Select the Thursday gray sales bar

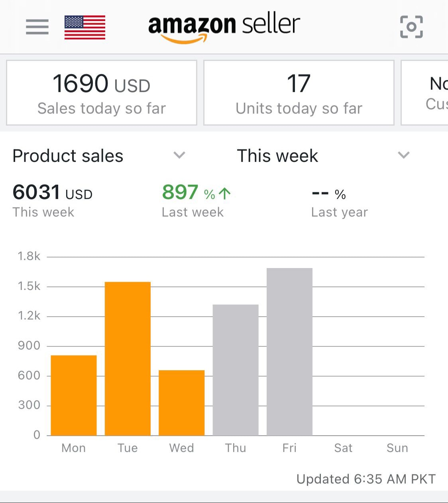(x=236, y=370)
